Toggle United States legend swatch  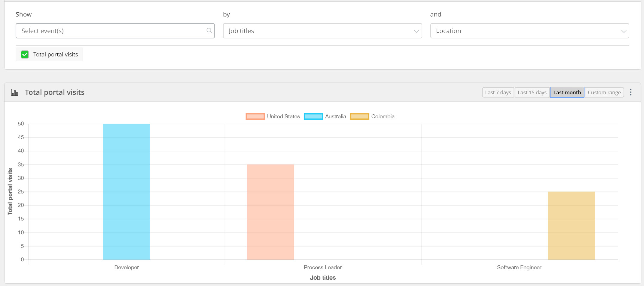255,116
